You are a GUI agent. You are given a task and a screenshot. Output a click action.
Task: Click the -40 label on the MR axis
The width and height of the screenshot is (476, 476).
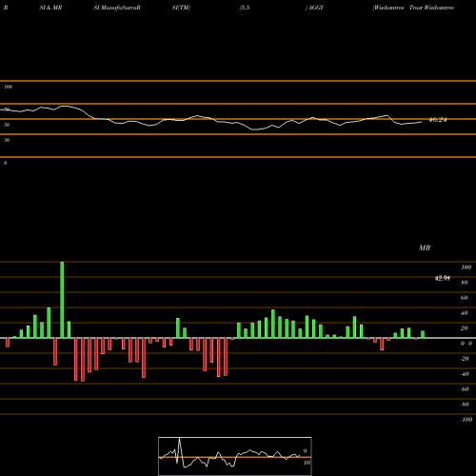coord(465,374)
